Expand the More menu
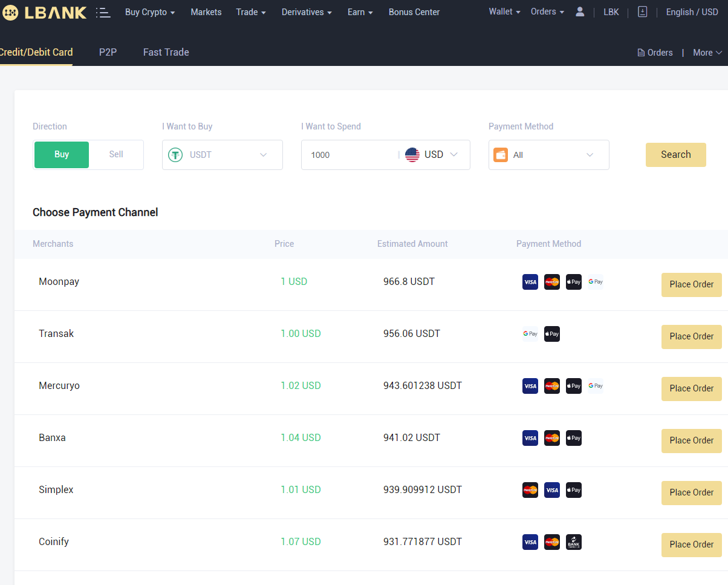Image resolution: width=728 pixels, height=585 pixels. [x=707, y=53]
